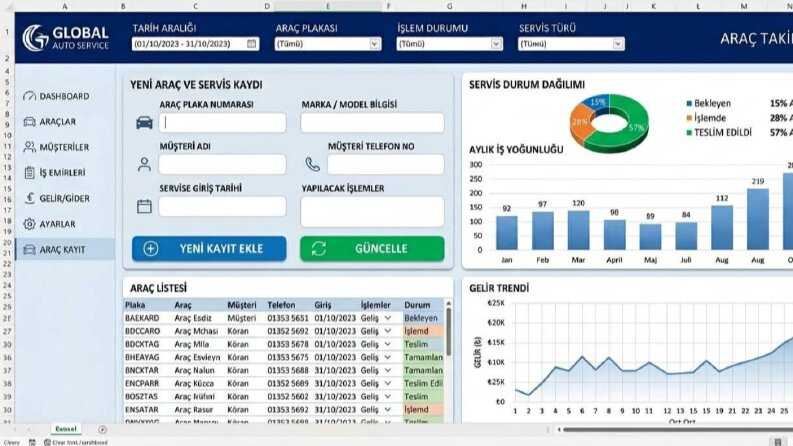
Task: Click the Servise Giriş Tarihi input field
Action: 223,206
